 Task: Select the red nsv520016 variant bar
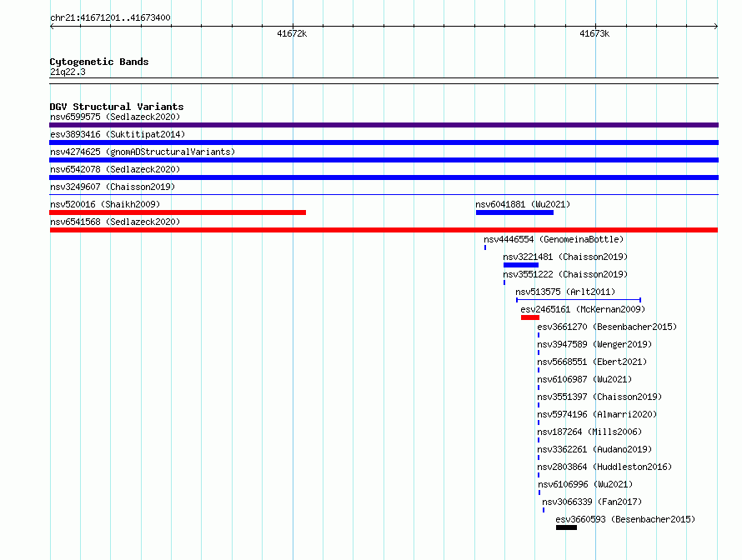point(178,212)
